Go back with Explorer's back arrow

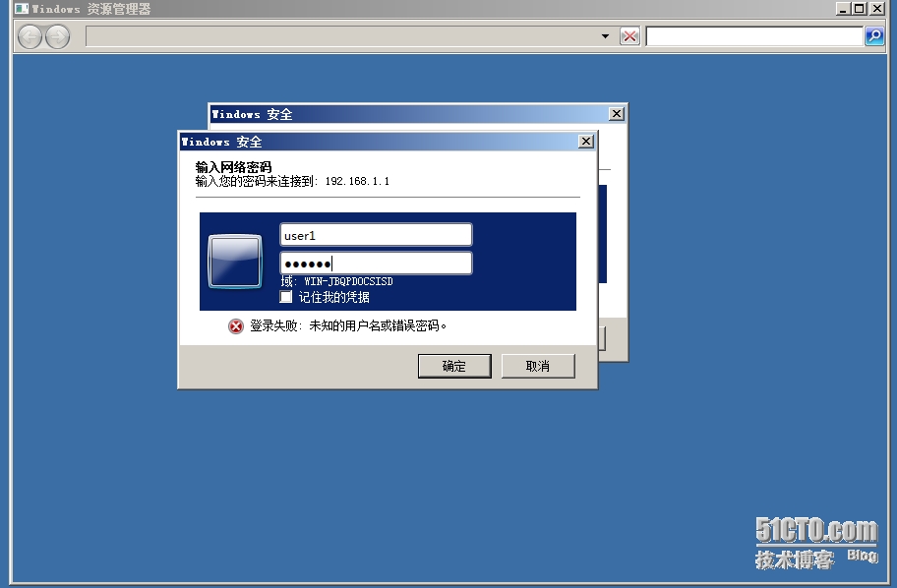coord(30,37)
